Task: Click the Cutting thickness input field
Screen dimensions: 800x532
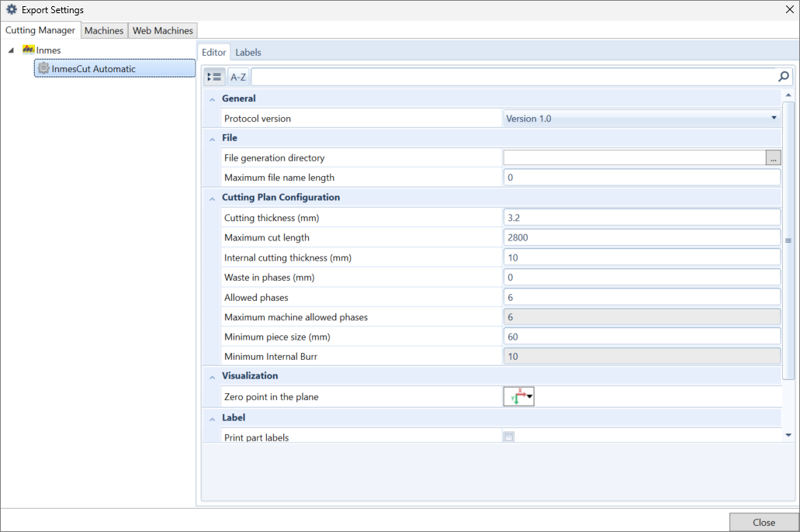Action: [x=642, y=218]
